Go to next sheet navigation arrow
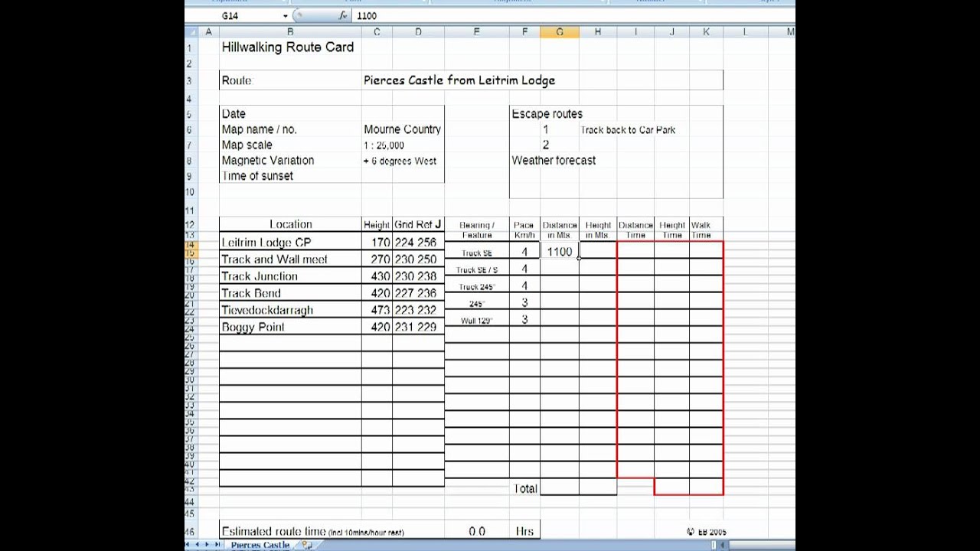Screen dimensions: 980x551 [x=207, y=545]
